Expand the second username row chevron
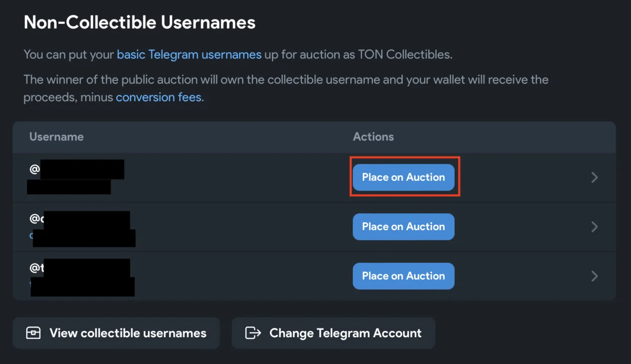The width and height of the screenshot is (631, 364). click(x=595, y=227)
